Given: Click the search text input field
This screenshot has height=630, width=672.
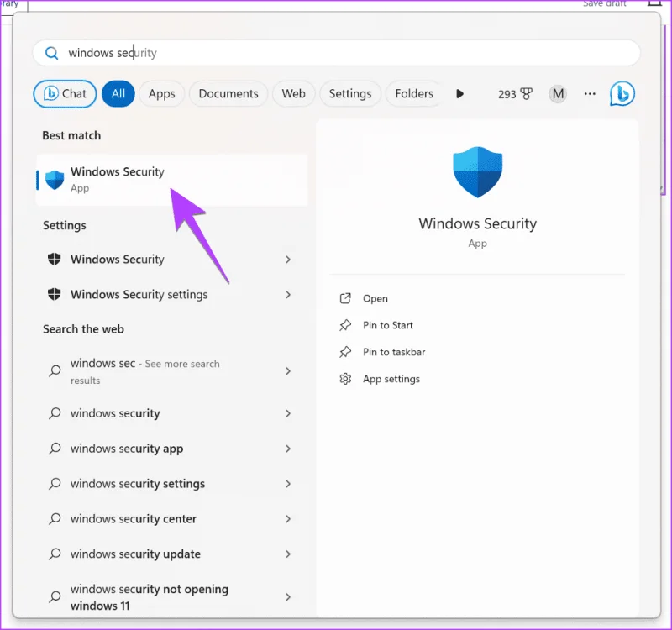Looking at the screenshot, I should click(x=337, y=53).
